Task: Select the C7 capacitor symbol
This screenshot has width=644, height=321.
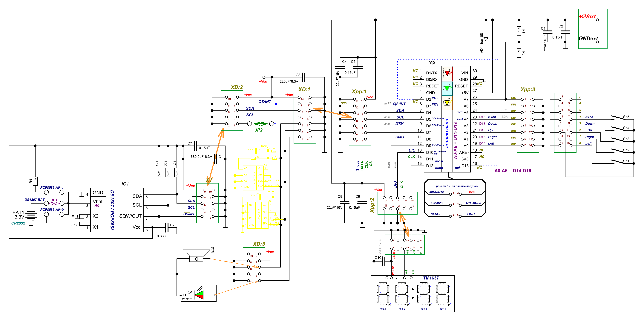Action: click(x=196, y=146)
